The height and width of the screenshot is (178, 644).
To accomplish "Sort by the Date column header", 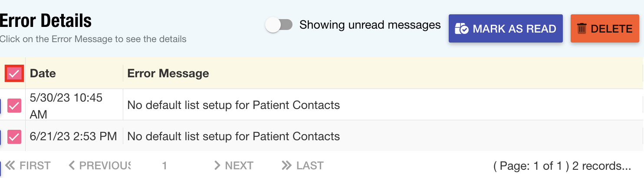I will (x=43, y=73).
